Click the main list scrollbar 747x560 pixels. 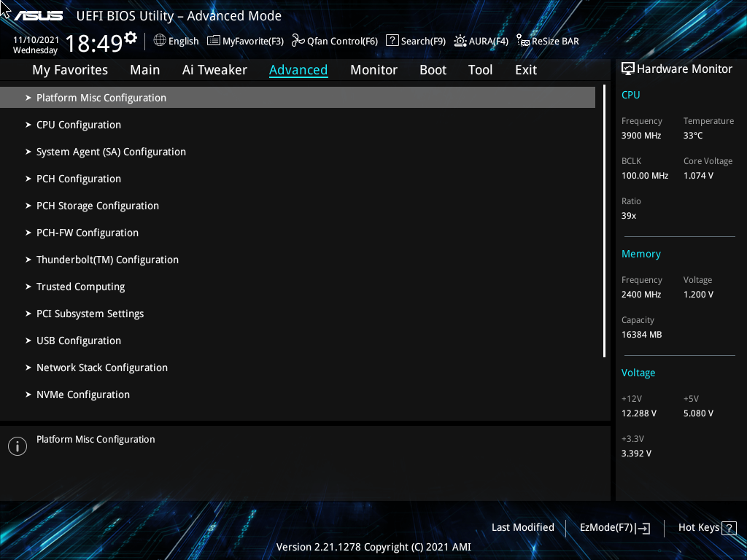pos(604,221)
